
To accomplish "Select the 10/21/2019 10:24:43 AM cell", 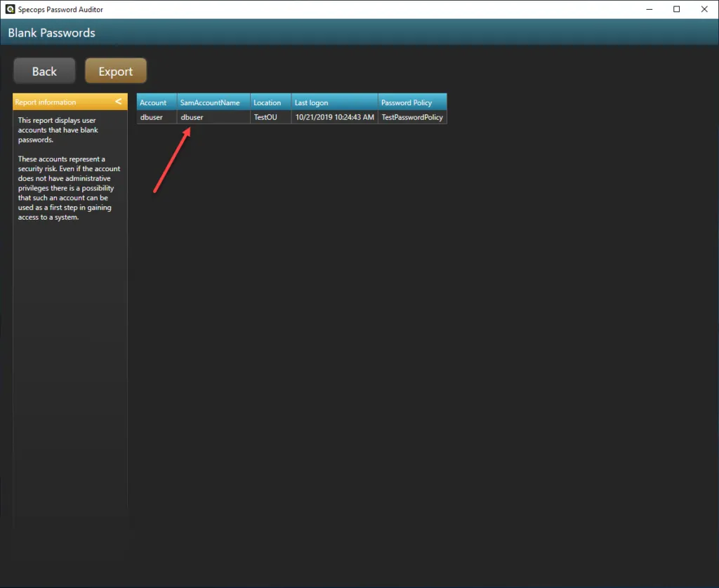I will point(335,117).
